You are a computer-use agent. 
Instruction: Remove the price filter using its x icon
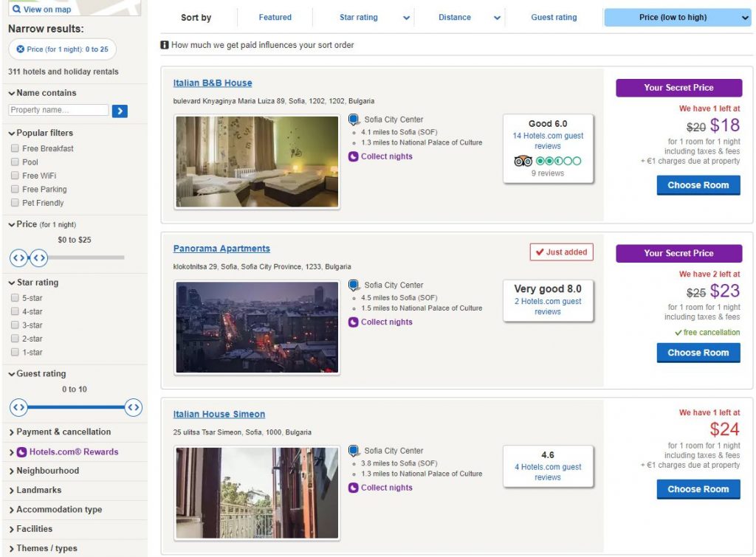click(21, 49)
